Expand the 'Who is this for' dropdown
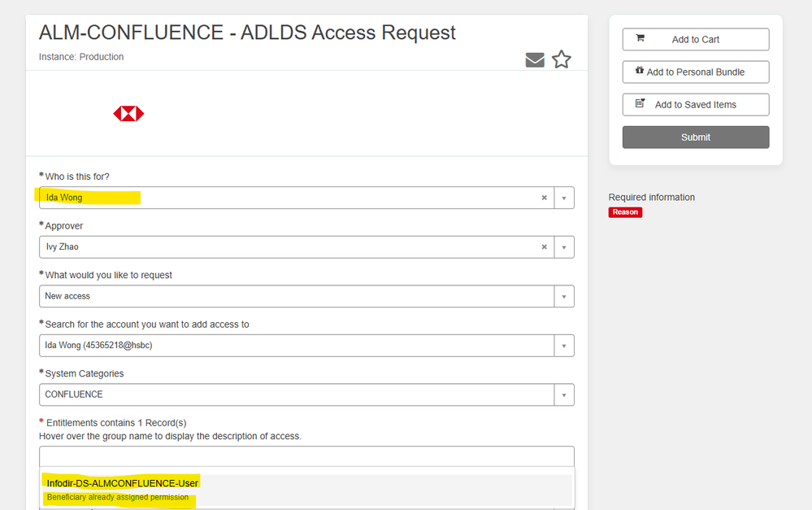 click(564, 198)
